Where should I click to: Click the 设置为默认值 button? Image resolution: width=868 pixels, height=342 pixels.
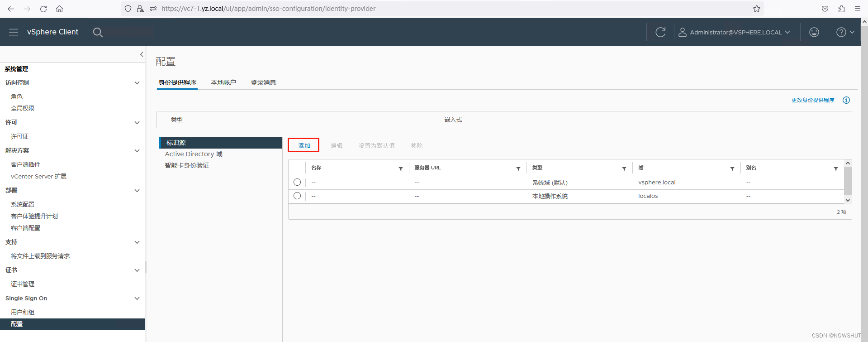coord(377,145)
